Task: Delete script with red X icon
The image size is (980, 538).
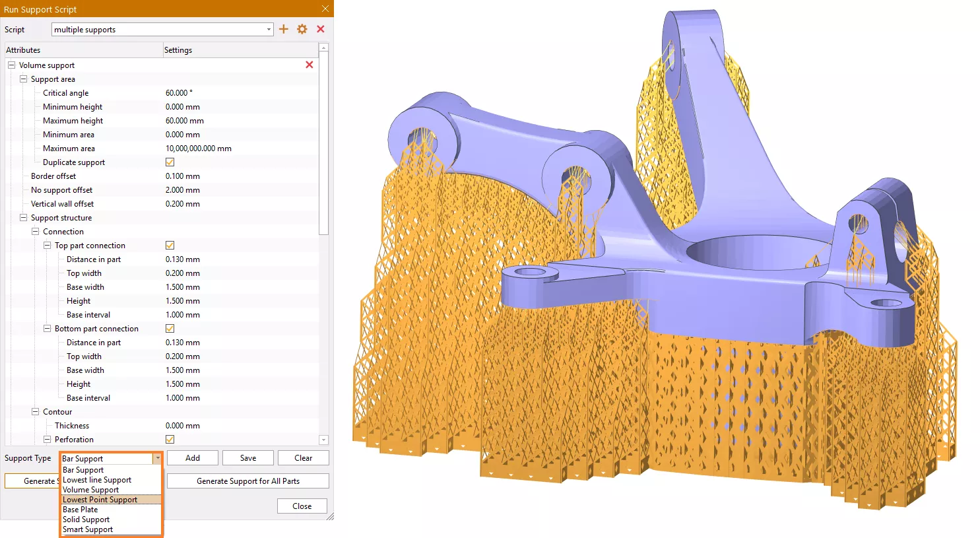Action: pyautogui.click(x=321, y=29)
